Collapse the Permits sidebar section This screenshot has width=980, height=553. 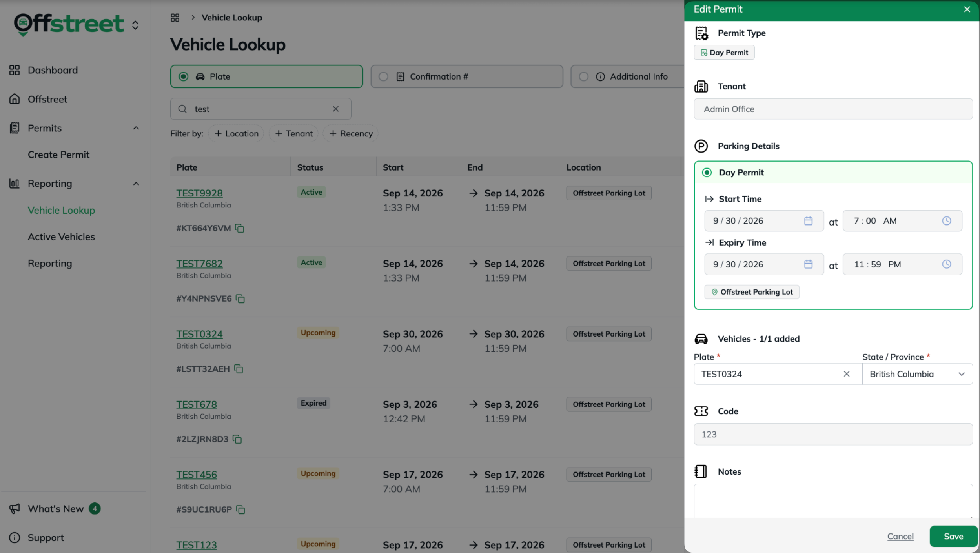coord(136,128)
